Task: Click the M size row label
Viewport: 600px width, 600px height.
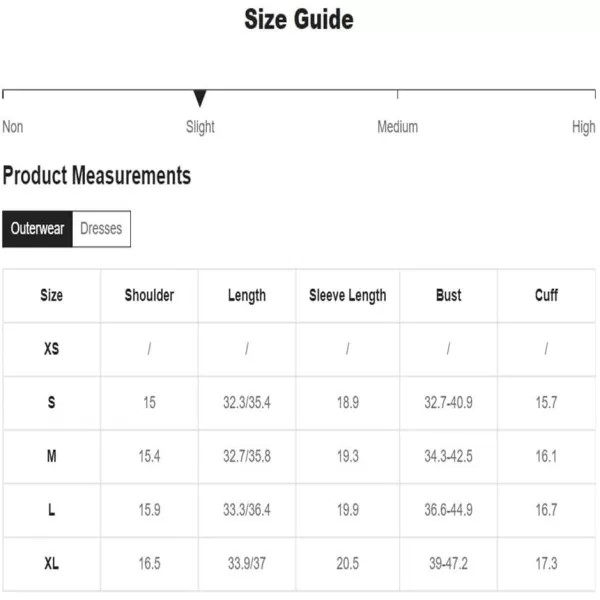Action: pyautogui.click(x=52, y=456)
